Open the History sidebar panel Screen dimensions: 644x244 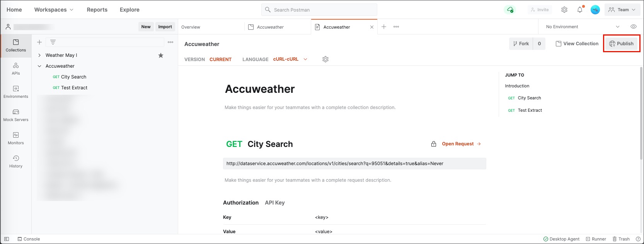pos(16,162)
